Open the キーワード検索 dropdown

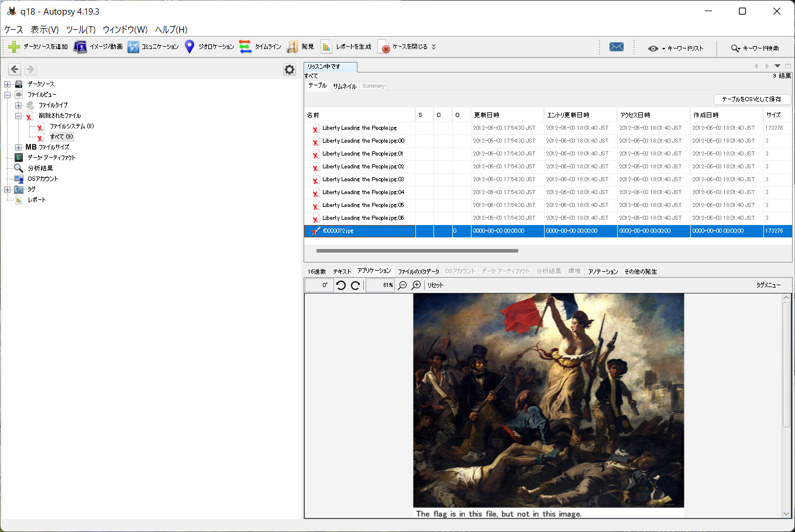click(x=755, y=49)
